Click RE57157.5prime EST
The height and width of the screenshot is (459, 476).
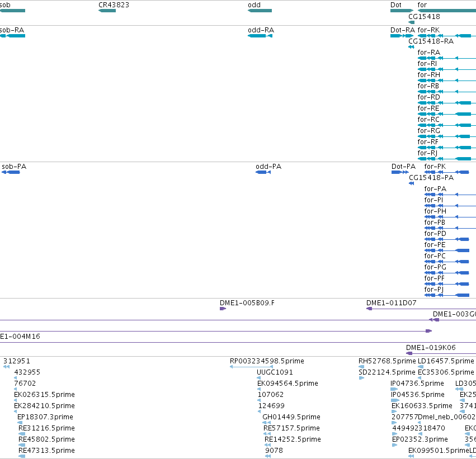(x=267, y=434)
